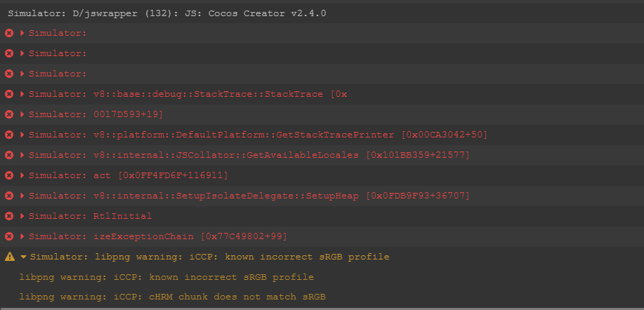Expand the GetAvailableLocales error entry
Screen dimensions: 644x310
(x=22, y=155)
